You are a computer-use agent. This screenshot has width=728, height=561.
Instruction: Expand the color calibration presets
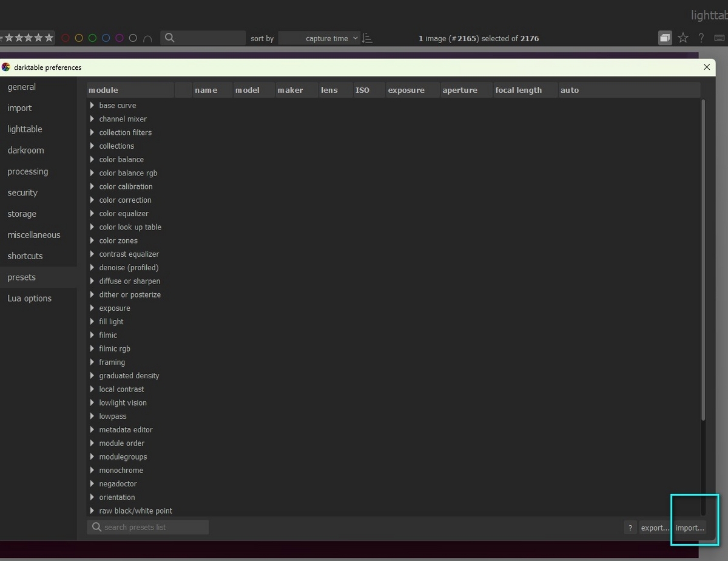pyautogui.click(x=92, y=186)
